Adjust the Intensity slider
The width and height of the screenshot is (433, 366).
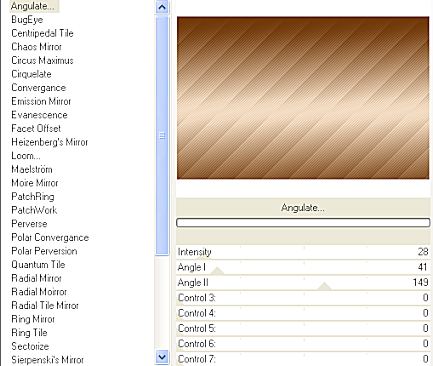coord(303,252)
